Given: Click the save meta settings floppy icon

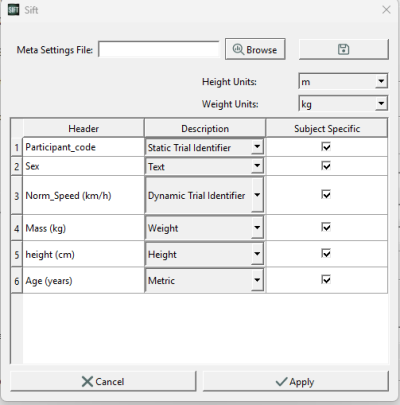Looking at the screenshot, I should [343, 49].
